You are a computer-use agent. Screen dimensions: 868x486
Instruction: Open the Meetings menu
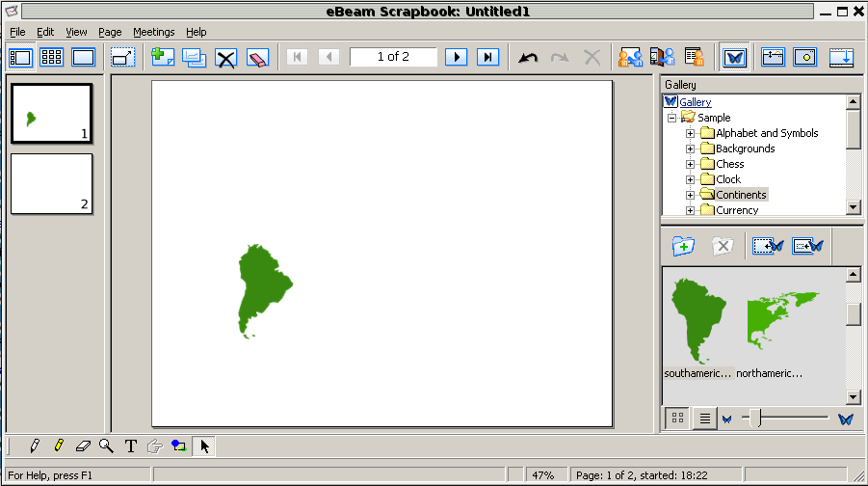[x=153, y=32]
